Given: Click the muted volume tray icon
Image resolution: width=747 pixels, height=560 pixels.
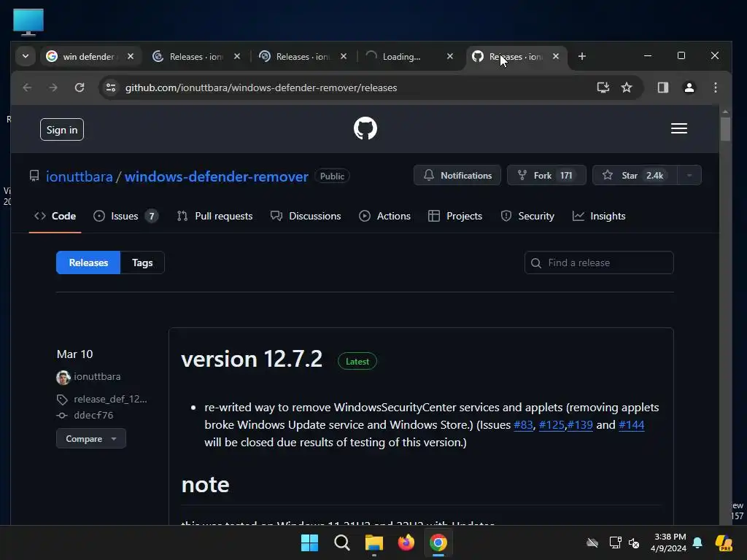Looking at the screenshot, I should 634,542.
